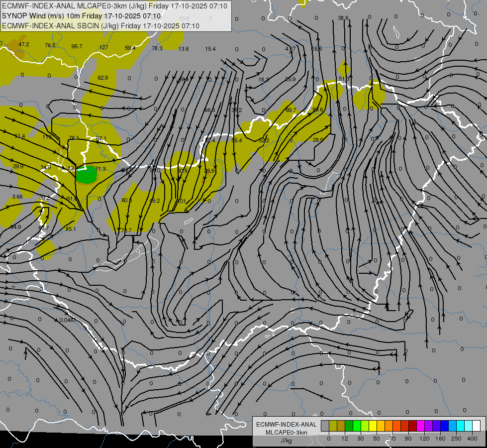This screenshot has height=448, width=487.
Task: Click map value 78.3
Action: pos(157,48)
